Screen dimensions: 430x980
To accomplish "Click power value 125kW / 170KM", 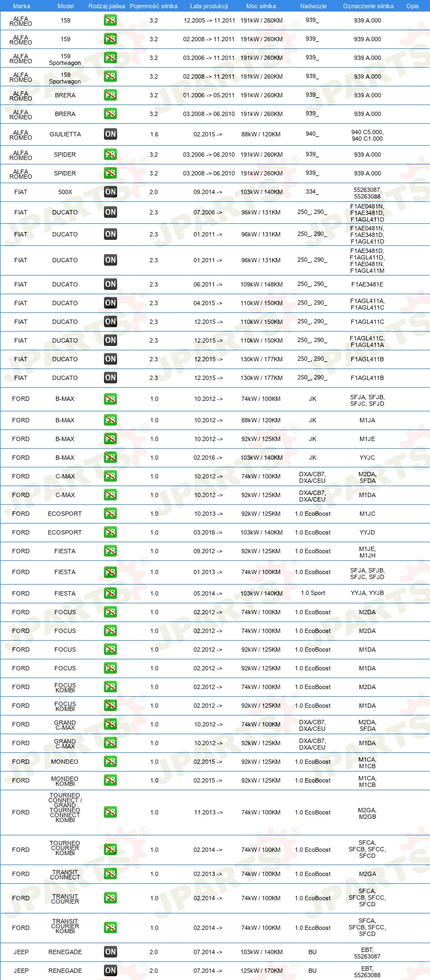I will (261, 971).
